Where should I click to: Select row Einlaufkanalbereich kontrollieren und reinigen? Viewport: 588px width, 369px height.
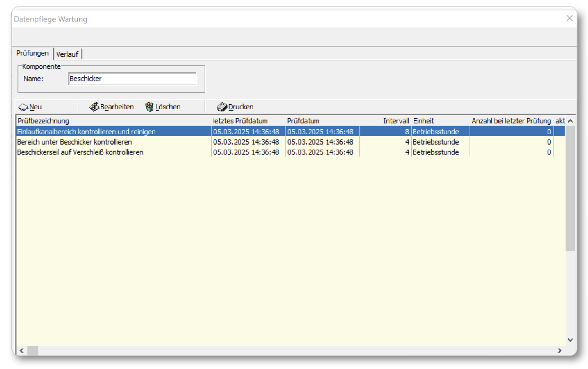291,132
